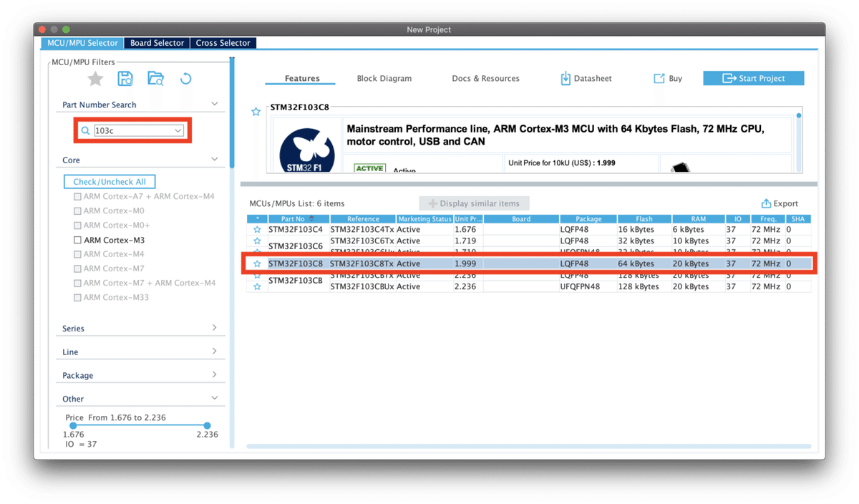The height and width of the screenshot is (504, 859).
Task: Click the horizontal scrollbar below the MCU list
Action: [528, 447]
